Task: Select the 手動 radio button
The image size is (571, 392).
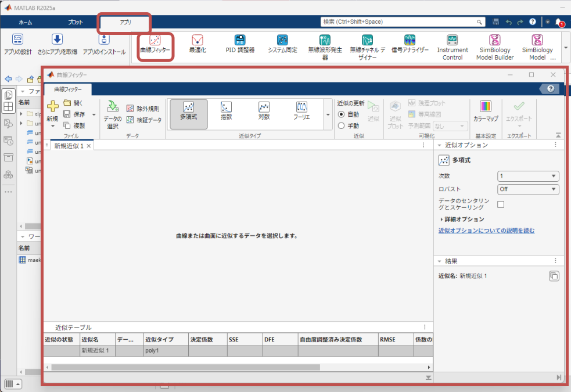Action: tap(342, 125)
